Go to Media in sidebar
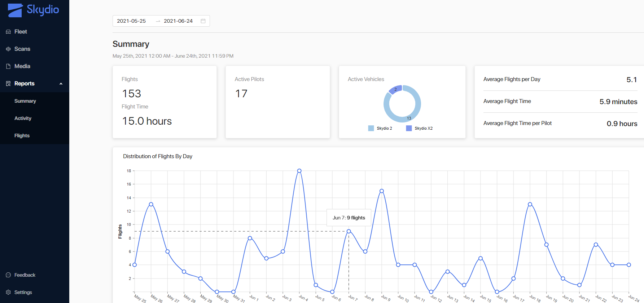This screenshot has height=303, width=644. pos(22,66)
